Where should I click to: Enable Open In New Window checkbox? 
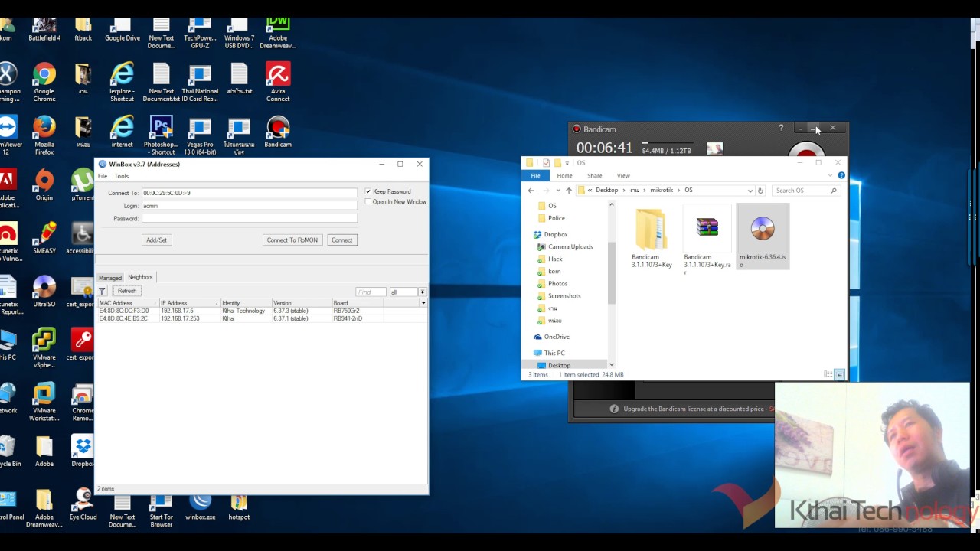click(368, 201)
